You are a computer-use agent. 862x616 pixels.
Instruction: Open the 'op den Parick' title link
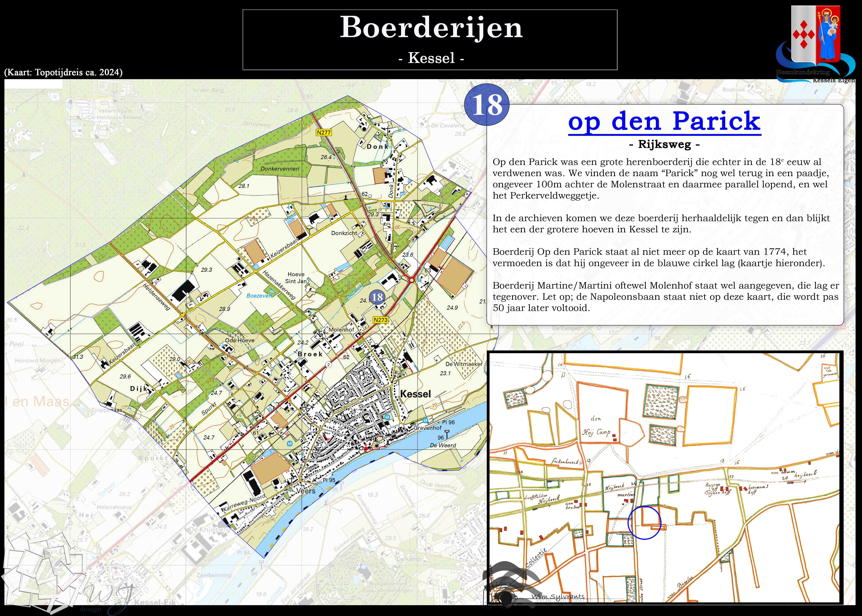tap(664, 121)
